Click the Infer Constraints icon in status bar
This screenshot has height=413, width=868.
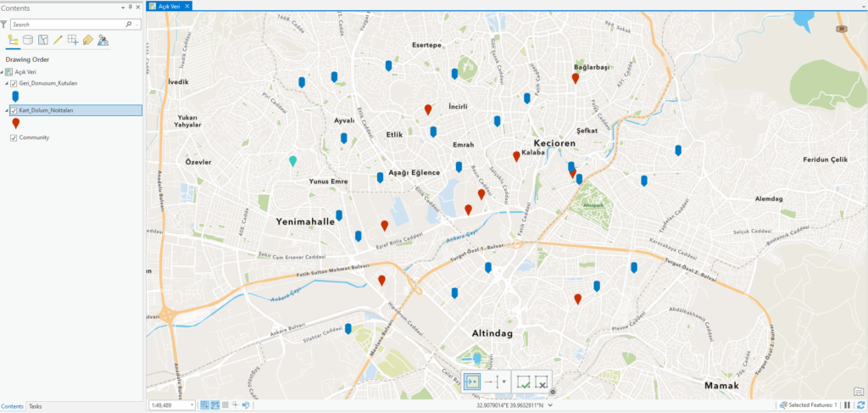tap(246, 405)
